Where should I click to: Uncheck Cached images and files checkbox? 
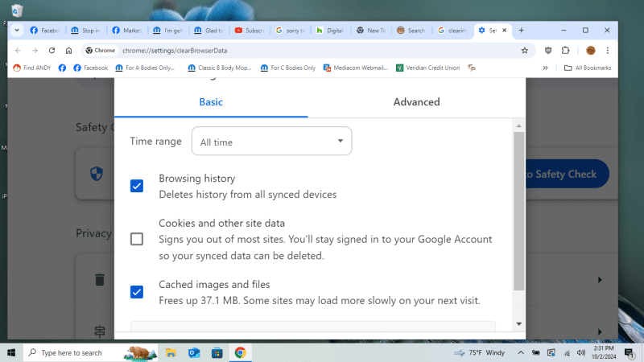pos(137,292)
